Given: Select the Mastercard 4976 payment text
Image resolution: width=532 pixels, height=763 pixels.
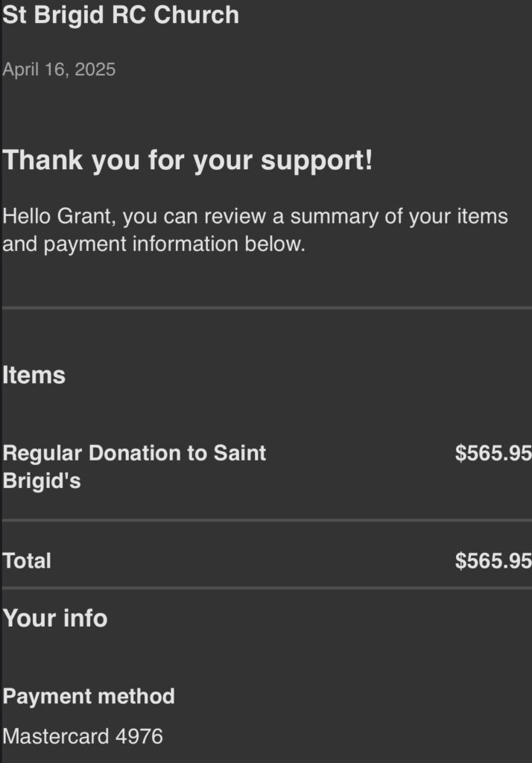Looking at the screenshot, I should [x=83, y=736].
